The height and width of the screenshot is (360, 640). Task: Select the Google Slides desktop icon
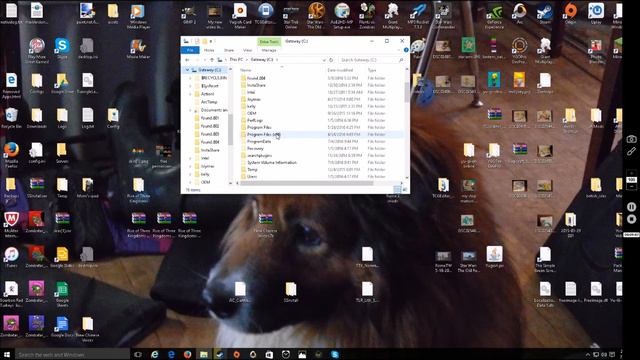[x=62, y=257]
